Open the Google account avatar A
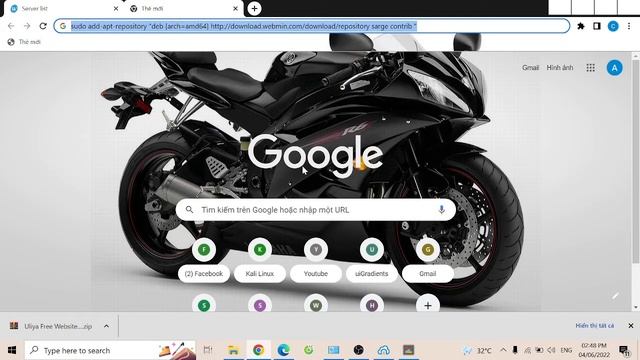This screenshot has height=360, width=640. (615, 68)
